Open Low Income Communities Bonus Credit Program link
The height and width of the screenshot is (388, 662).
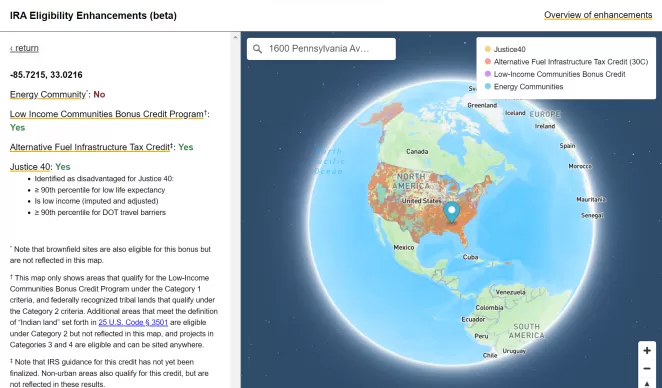(107, 114)
